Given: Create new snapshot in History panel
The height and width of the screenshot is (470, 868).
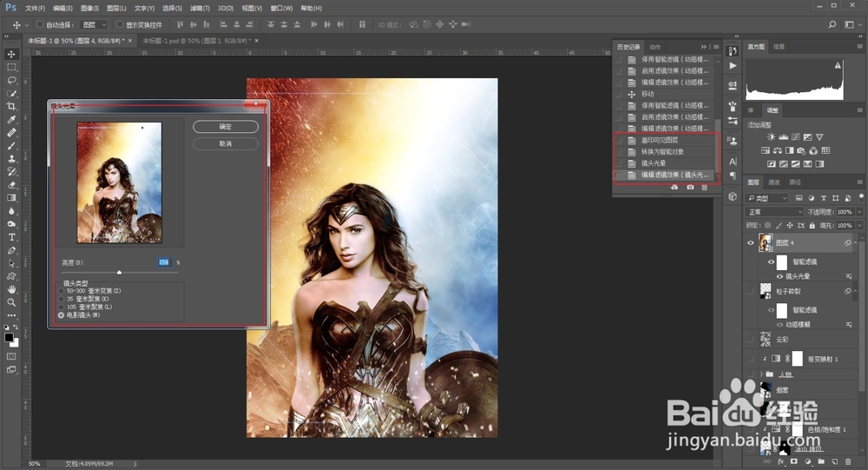Looking at the screenshot, I should point(690,188).
